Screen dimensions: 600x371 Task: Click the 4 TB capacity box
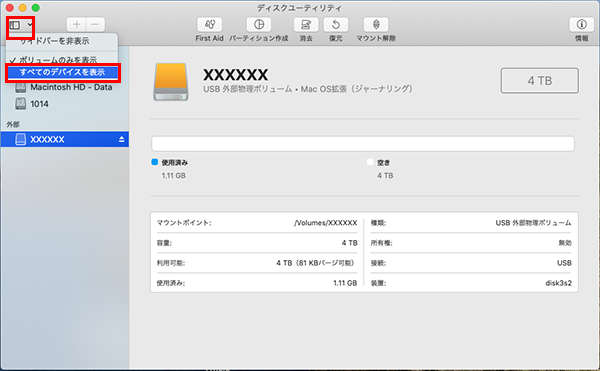pyautogui.click(x=540, y=81)
